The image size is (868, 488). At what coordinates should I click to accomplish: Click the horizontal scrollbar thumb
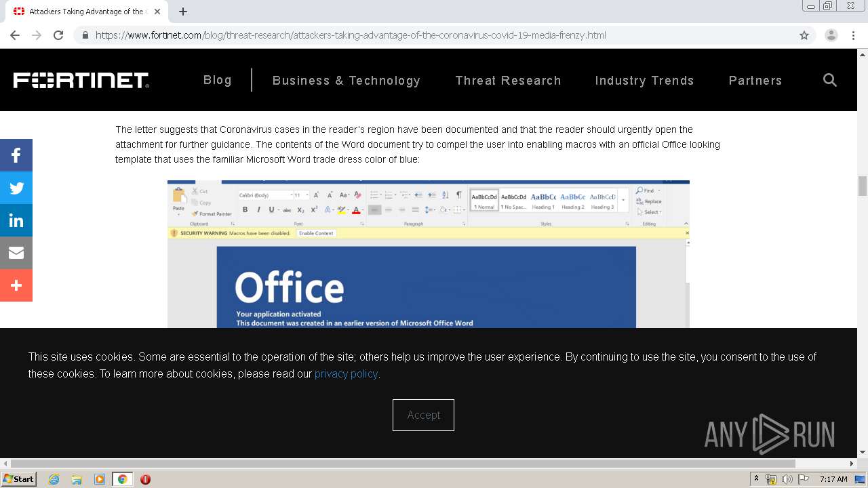pos(402,464)
